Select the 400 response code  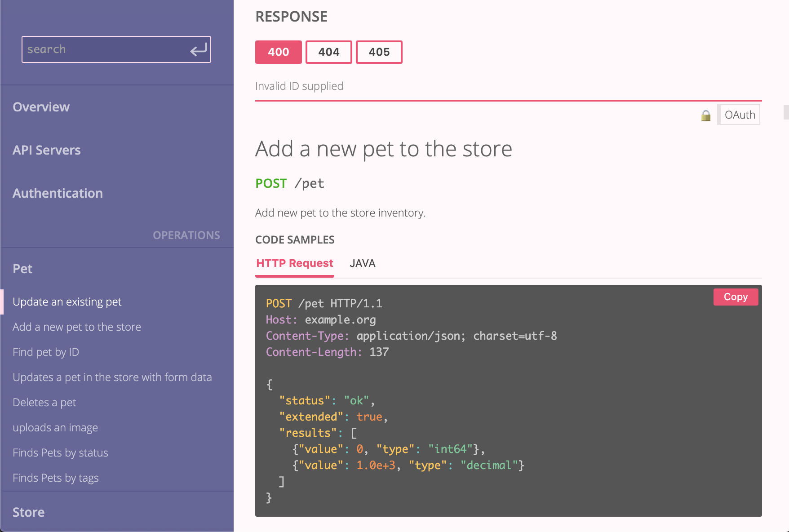tap(279, 52)
